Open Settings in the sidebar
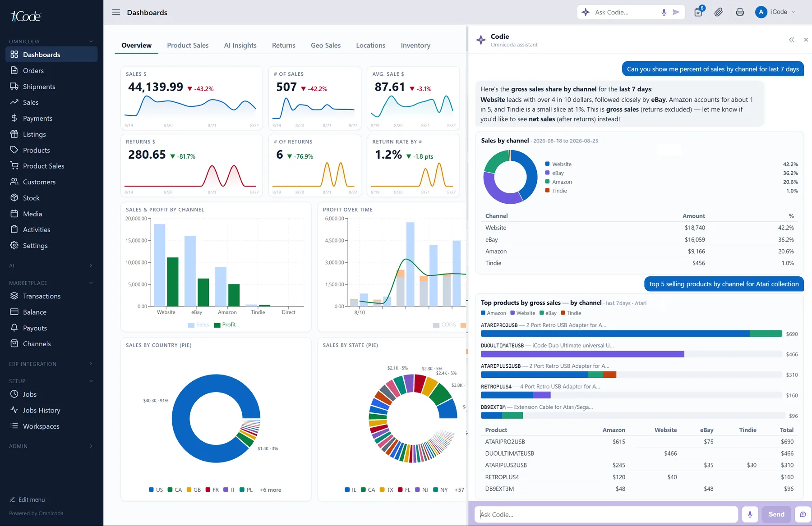812x526 pixels. [51, 246]
